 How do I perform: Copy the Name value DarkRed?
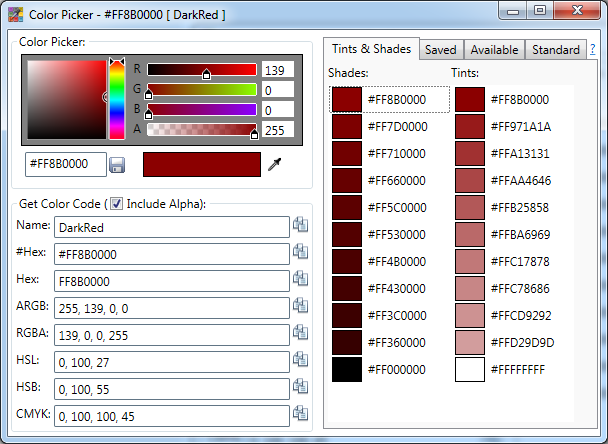300,226
